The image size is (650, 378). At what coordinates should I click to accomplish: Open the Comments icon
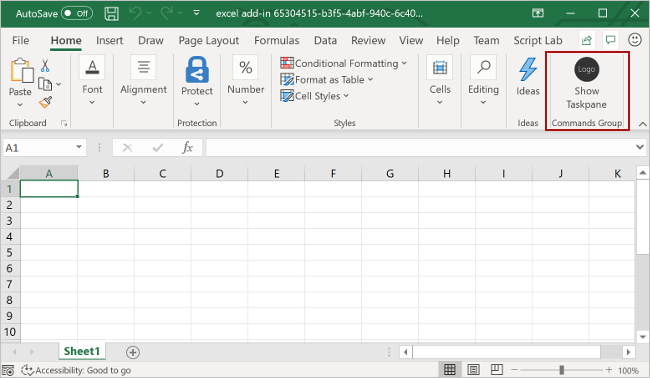pos(610,40)
